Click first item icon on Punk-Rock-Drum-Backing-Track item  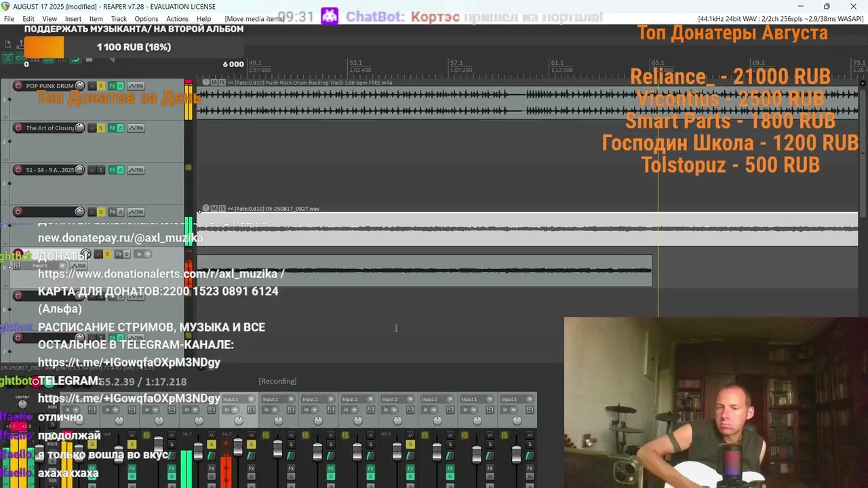point(205,83)
